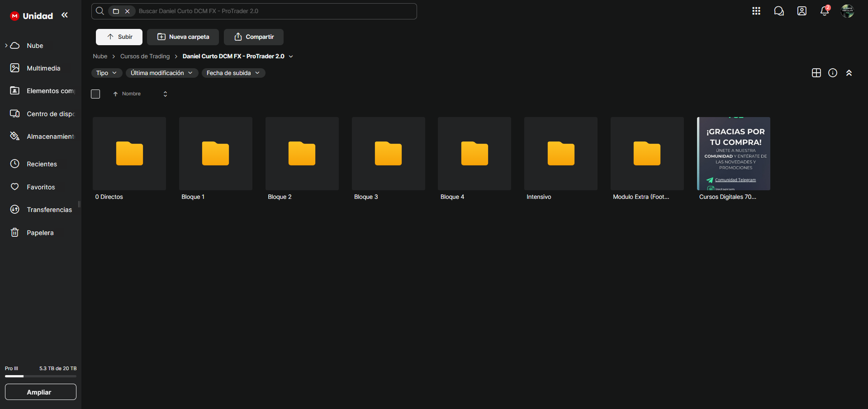Open the Fecha de subida dropdown

[x=233, y=73]
